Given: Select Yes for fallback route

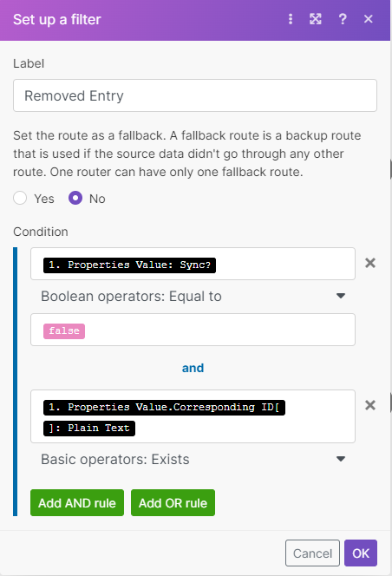Looking at the screenshot, I should pos(20,198).
